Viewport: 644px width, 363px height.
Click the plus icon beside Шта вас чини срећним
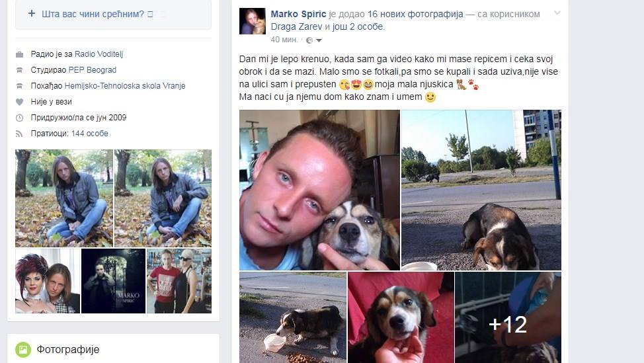(x=32, y=13)
